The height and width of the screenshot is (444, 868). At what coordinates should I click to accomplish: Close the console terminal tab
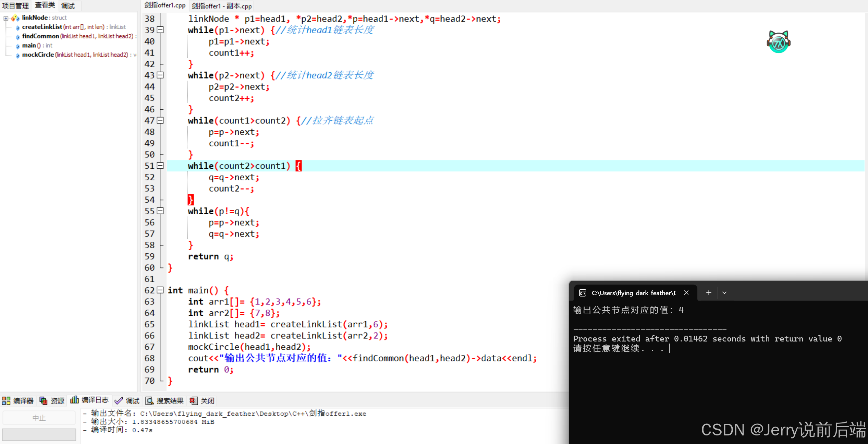(x=686, y=293)
